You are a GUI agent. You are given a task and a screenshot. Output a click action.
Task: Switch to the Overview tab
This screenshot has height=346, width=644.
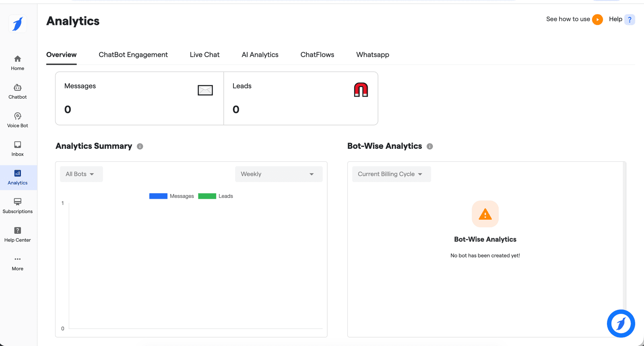click(62, 55)
